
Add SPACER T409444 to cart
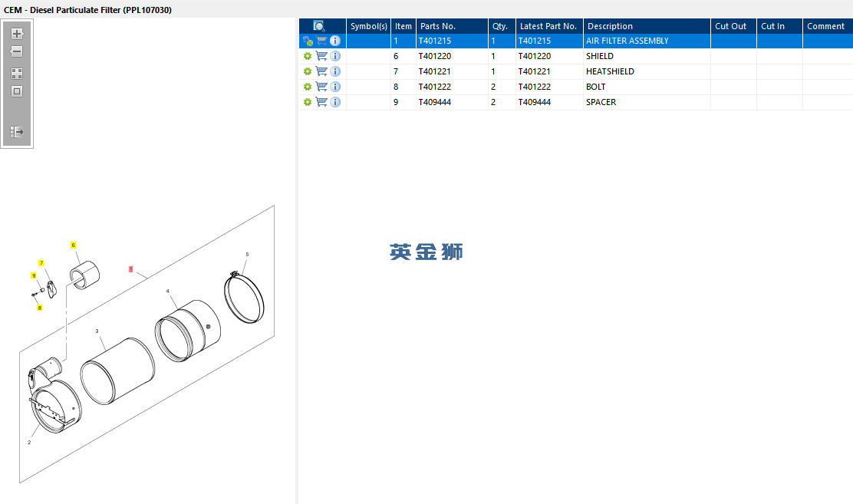321,102
